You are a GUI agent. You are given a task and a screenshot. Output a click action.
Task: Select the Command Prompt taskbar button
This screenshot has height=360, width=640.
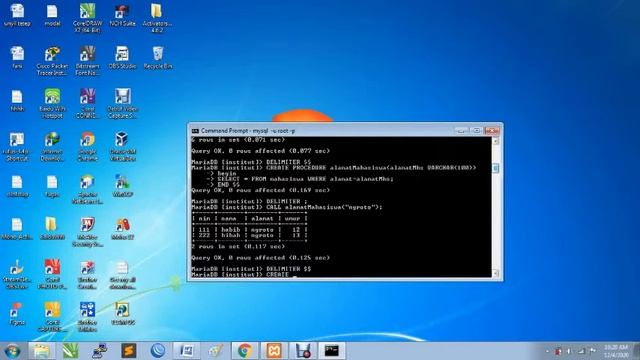[332, 351]
